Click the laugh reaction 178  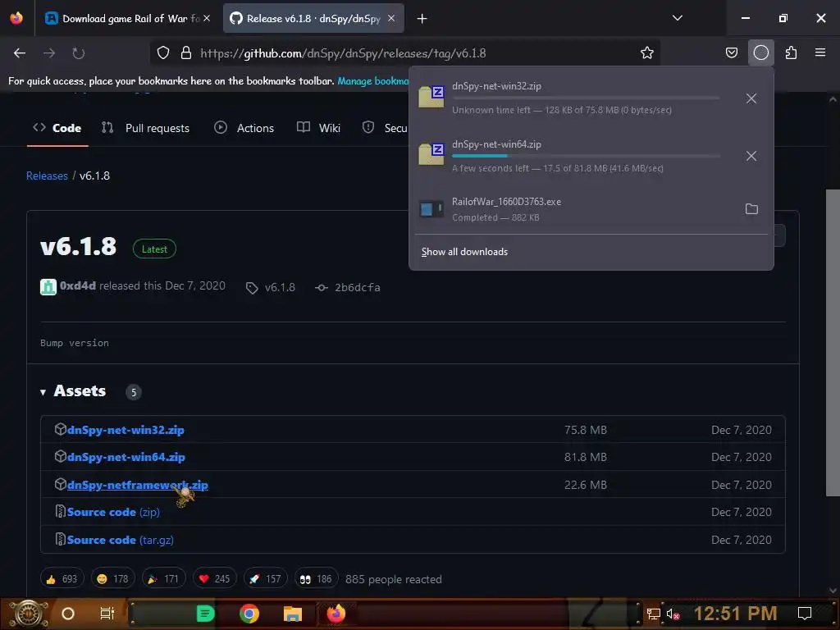pos(112,579)
